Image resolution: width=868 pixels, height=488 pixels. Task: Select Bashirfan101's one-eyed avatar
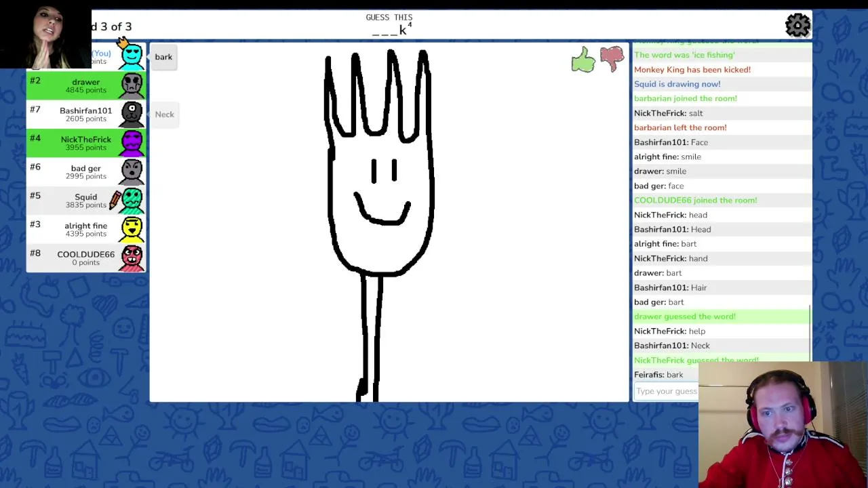(x=132, y=114)
